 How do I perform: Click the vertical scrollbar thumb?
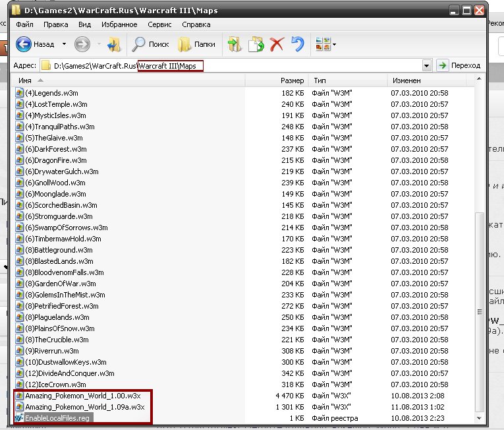(479, 311)
